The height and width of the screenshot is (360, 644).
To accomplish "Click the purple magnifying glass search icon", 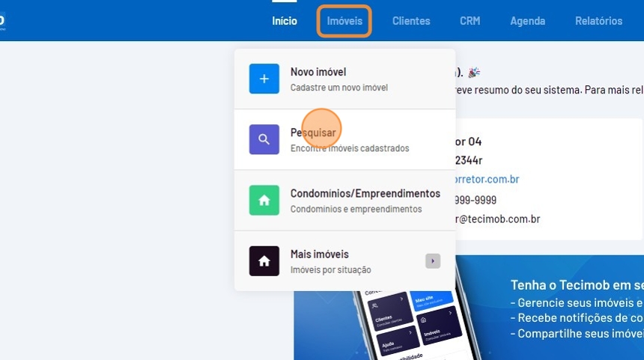I will coord(264,139).
